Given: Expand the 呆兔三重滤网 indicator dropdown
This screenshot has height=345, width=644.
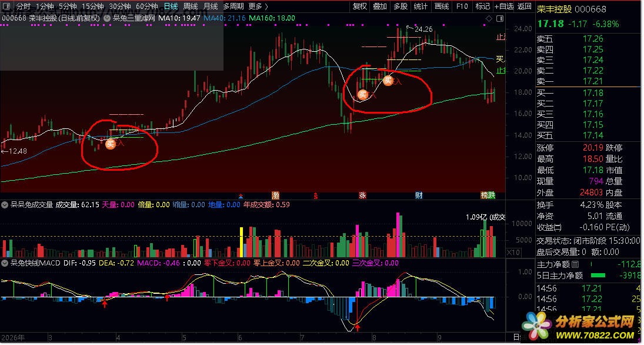Looking at the screenshot, I should [106, 18].
